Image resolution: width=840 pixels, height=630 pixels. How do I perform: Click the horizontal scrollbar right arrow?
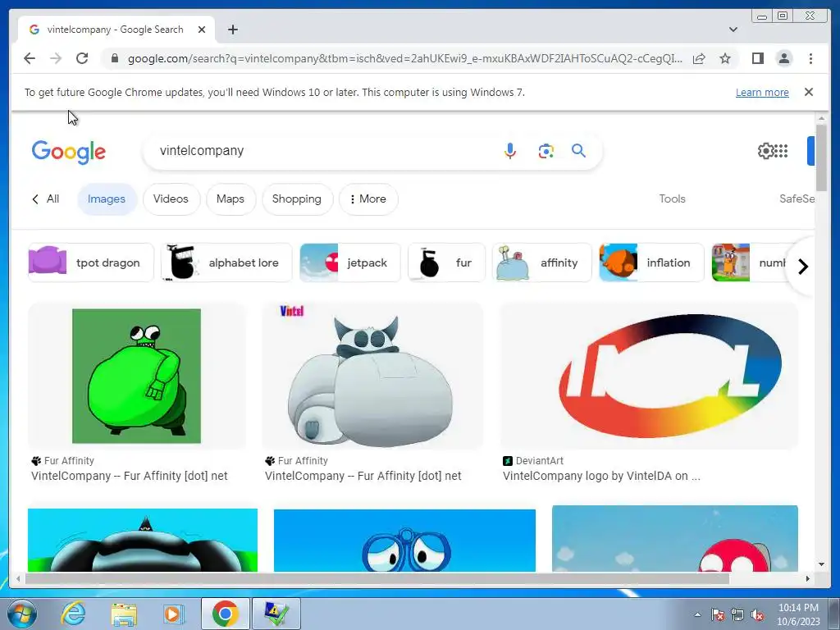tap(808, 578)
